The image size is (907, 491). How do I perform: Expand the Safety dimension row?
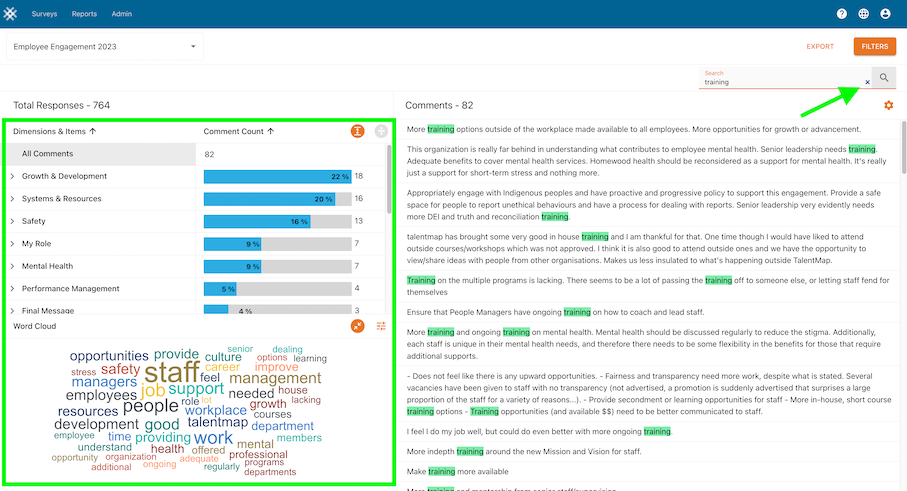[x=12, y=221]
